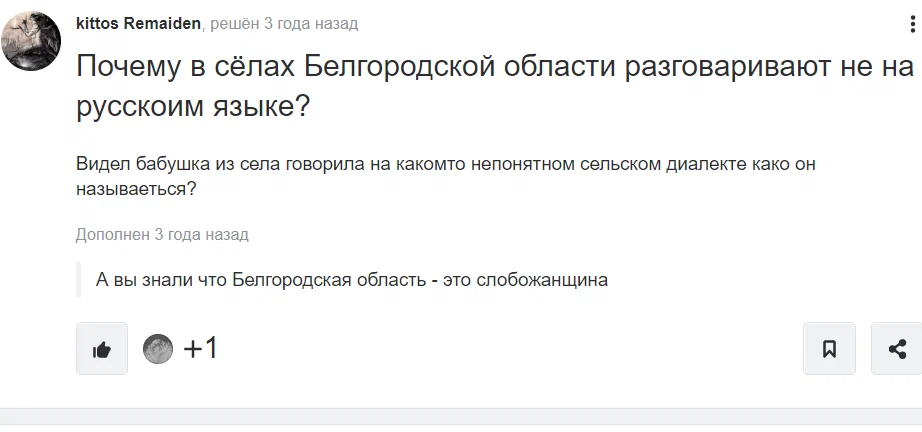The image size is (922, 432).
Task: Click the share icon button
Action: (896, 349)
